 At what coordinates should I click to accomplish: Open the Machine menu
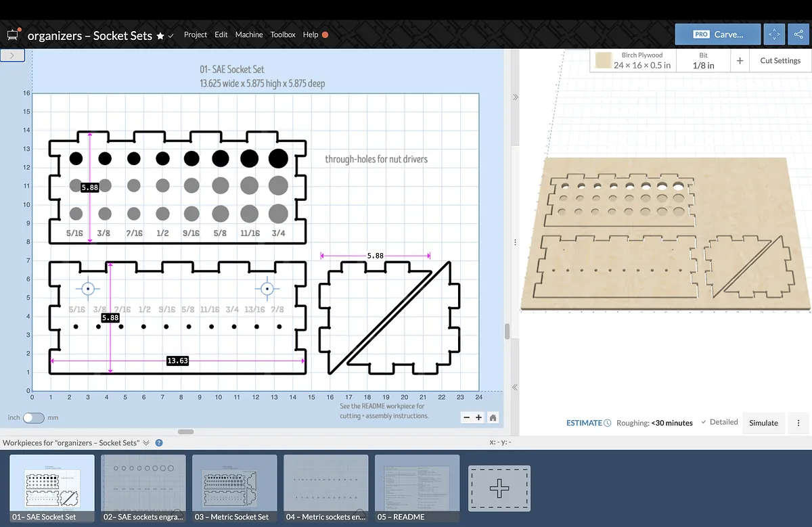[x=249, y=35]
